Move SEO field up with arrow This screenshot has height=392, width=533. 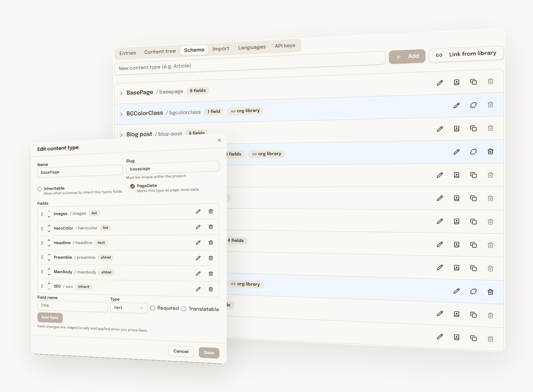[49, 284]
